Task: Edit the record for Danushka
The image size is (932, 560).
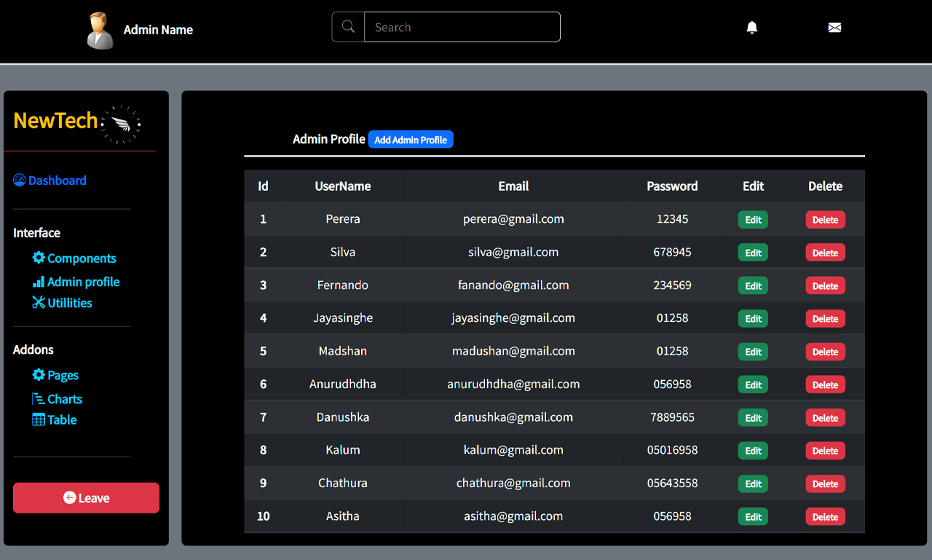Action: coord(752,417)
